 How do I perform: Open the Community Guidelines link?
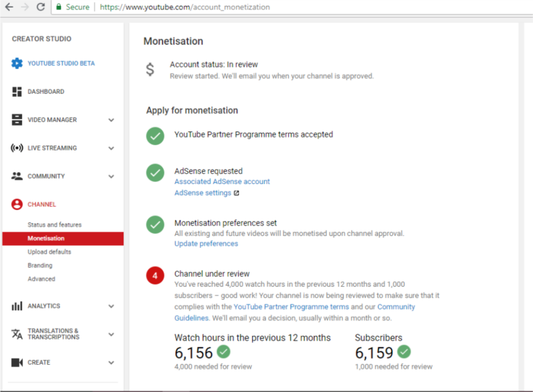tap(396, 306)
